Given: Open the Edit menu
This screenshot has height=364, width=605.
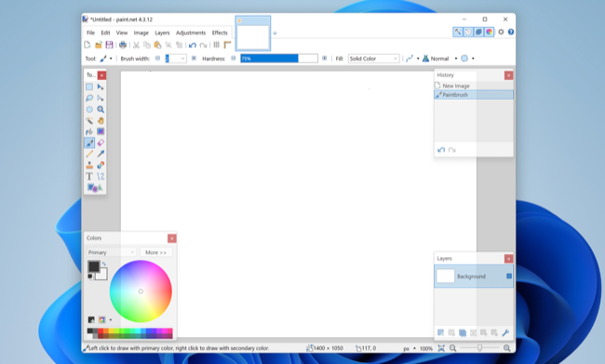Looking at the screenshot, I should (105, 33).
